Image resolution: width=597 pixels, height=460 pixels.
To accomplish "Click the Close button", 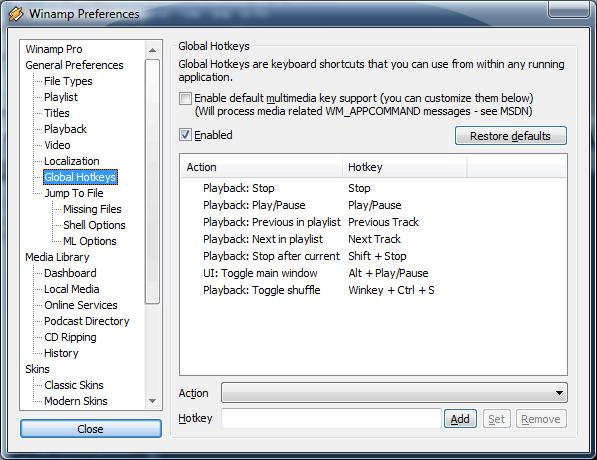I will tap(91, 429).
